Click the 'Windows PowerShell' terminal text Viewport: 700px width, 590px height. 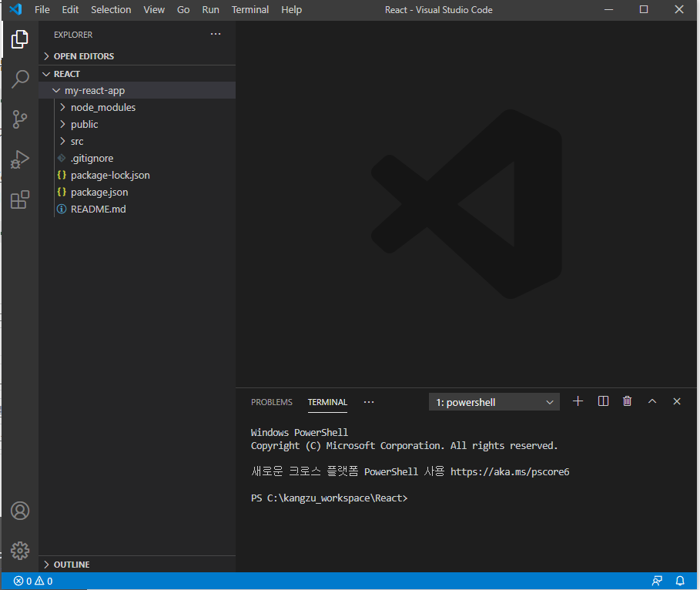[299, 432]
